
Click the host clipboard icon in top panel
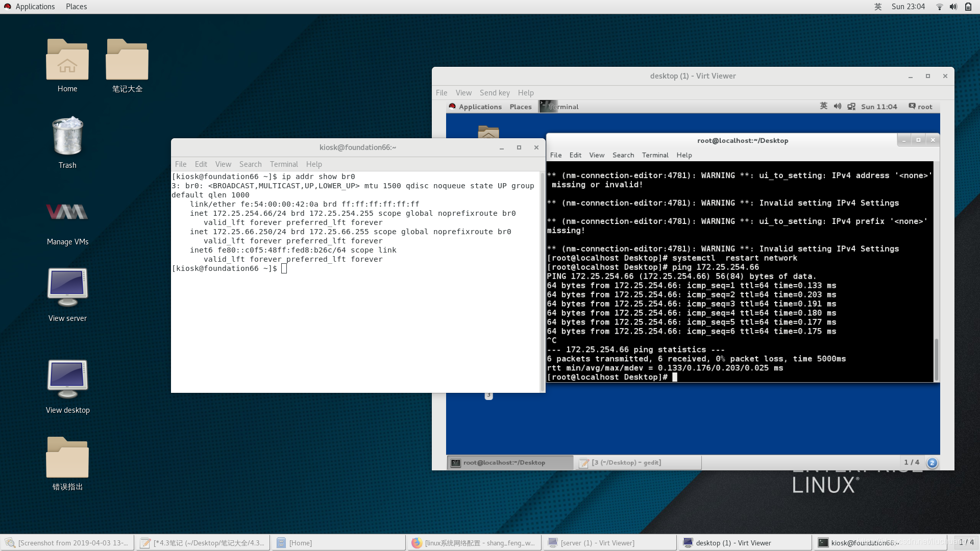coord(968,7)
